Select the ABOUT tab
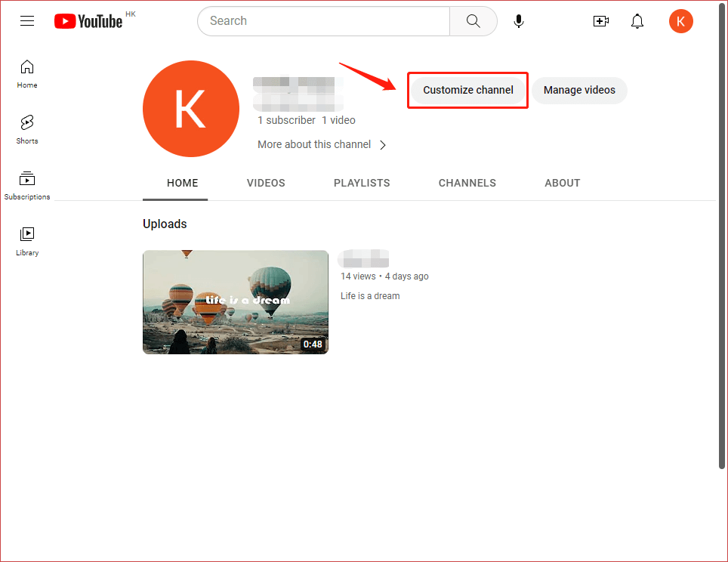 [562, 183]
